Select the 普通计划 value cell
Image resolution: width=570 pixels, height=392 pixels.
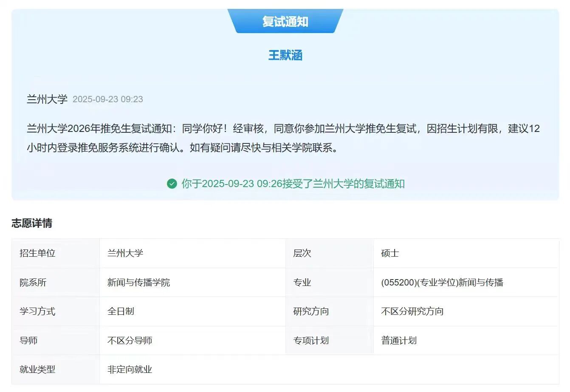tap(399, 341)
